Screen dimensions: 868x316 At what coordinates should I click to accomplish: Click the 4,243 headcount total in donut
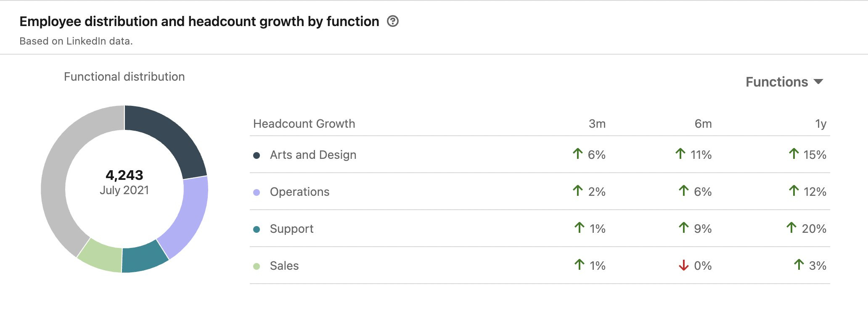click(124, 175)
